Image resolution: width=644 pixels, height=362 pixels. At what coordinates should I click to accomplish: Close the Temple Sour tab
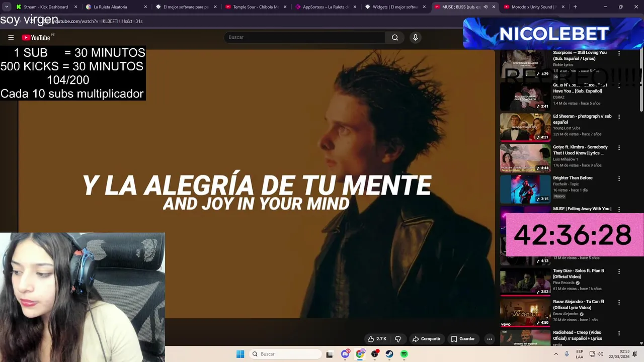(x=285, y=7)
